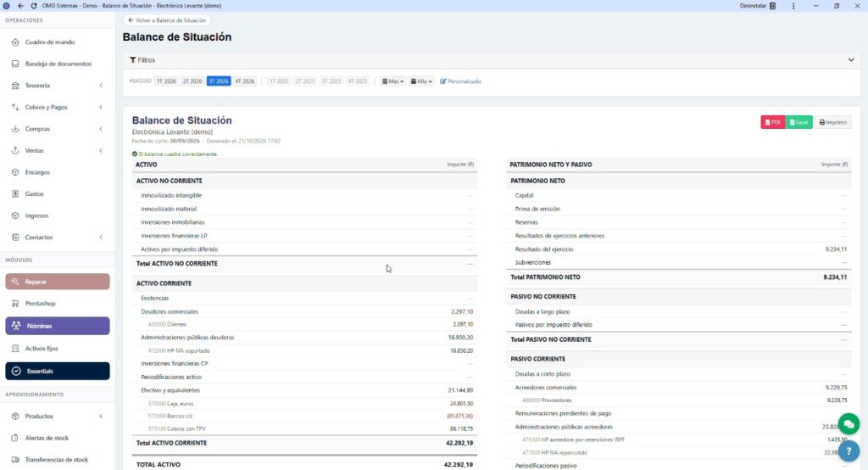Viewport: 868px width, 470px height.
Task: Click 'Deudores comerciales' row
Action: [304, 311]
